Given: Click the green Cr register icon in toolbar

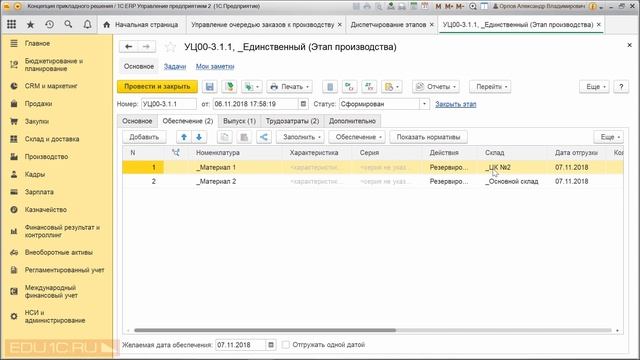Looking at the screenshot, I should click(x=349, y=87).
